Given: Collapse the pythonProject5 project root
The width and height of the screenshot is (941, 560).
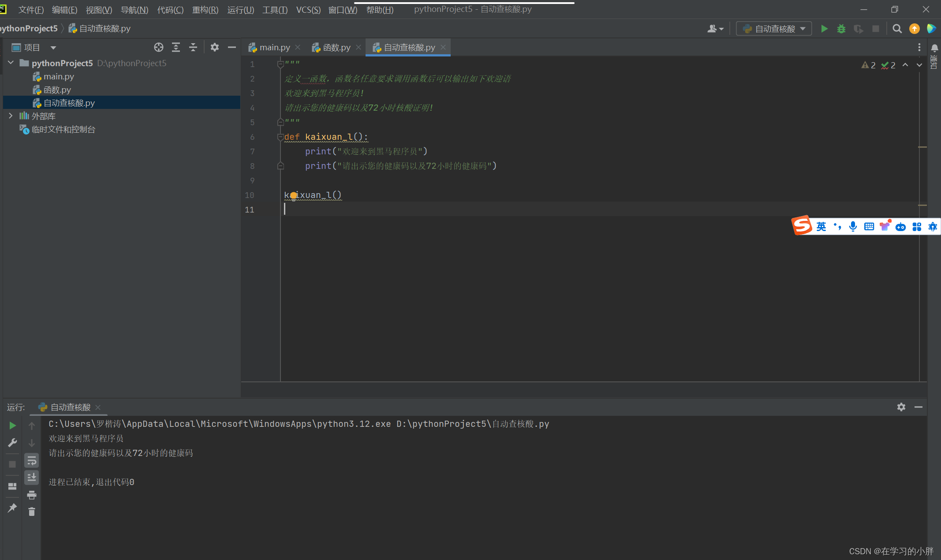Looking at the screenshot, I should click(x=11, y=63).
